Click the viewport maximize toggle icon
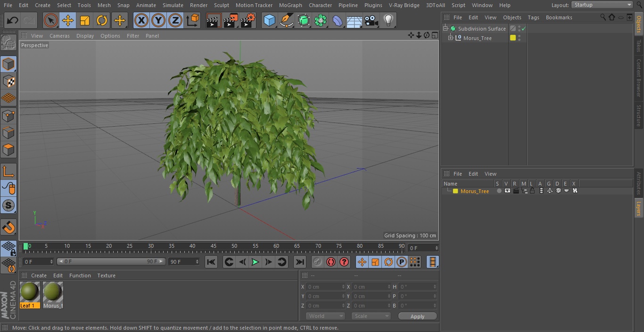Screen dimensions: 644x332 tap(434, 35)
